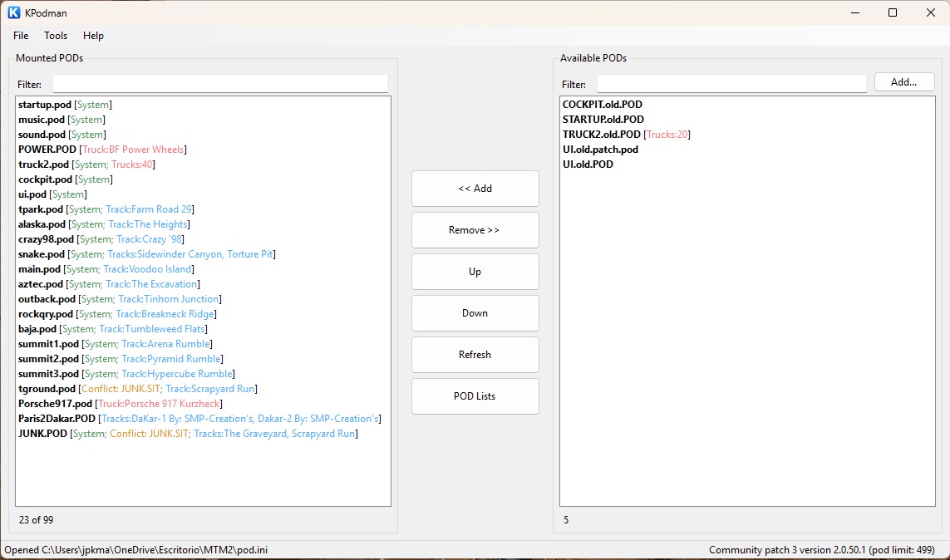The image size is (950, 560).
Task: Open the File menu
Action: coord(21,36)
